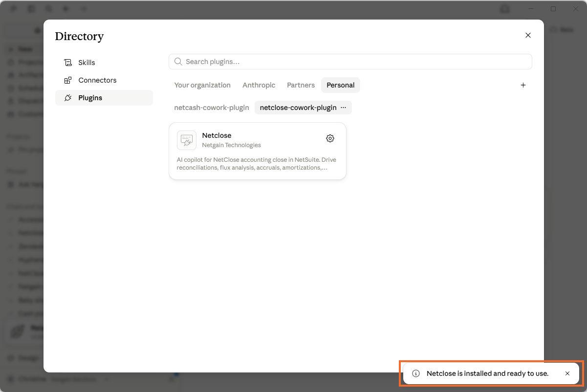Switch to the Partners tab
This screenshot has width=587, height=392.
point(301,85)
